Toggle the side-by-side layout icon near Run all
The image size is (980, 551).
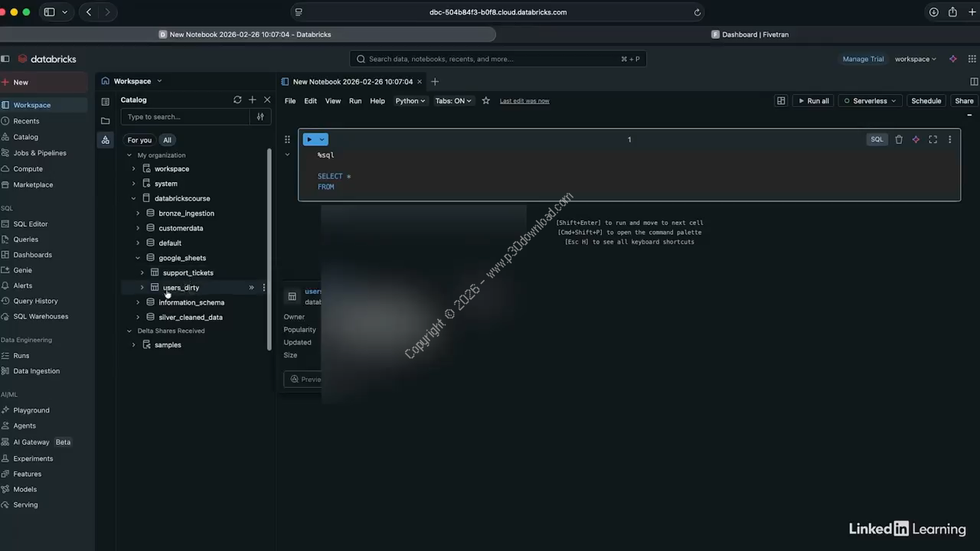click(x=781, y=100)
